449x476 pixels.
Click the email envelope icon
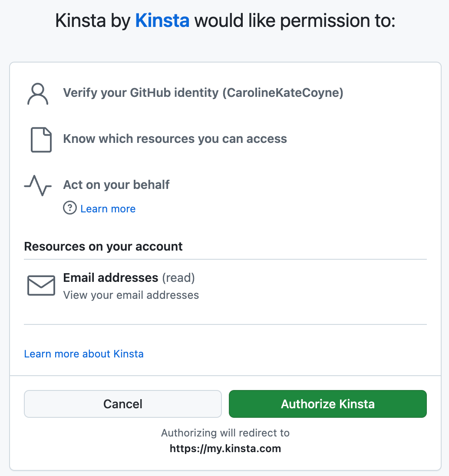pyautogui.click(x=41, y=285)
